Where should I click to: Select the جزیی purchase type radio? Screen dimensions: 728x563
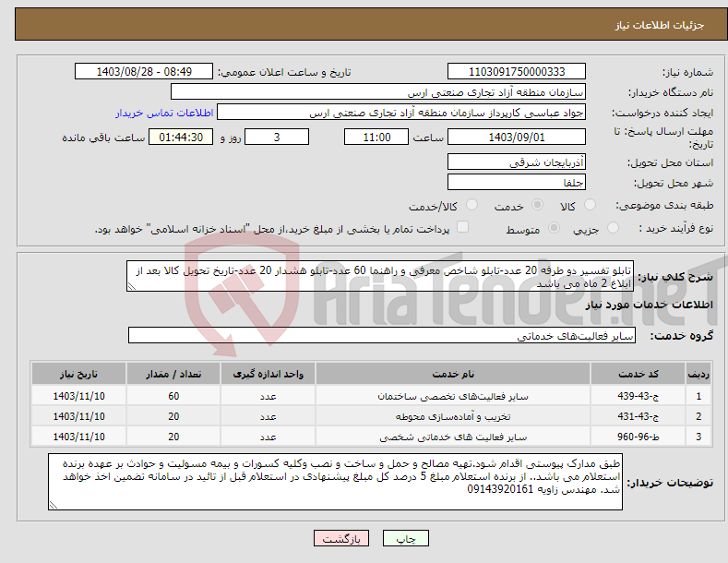coord(613,227)
